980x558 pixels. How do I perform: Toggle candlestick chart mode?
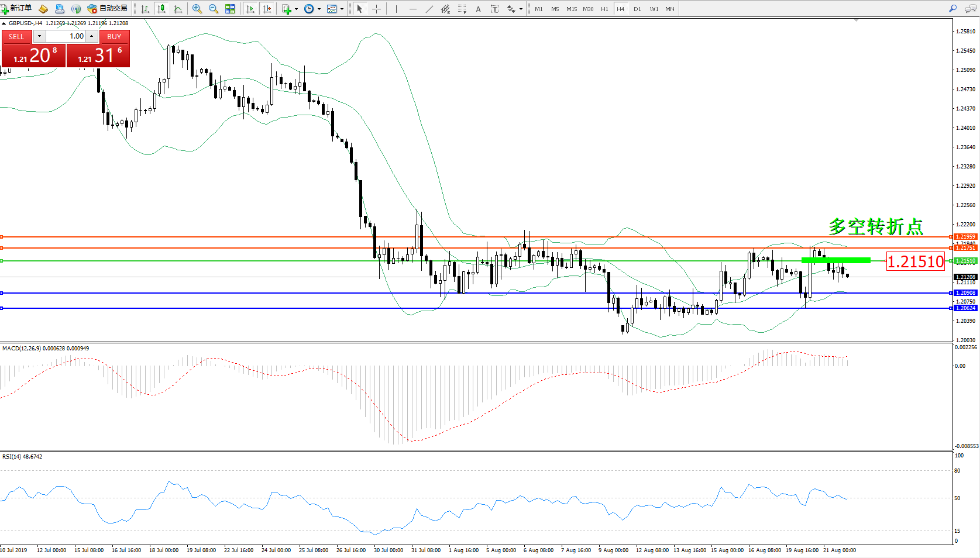tap(161, 9)
